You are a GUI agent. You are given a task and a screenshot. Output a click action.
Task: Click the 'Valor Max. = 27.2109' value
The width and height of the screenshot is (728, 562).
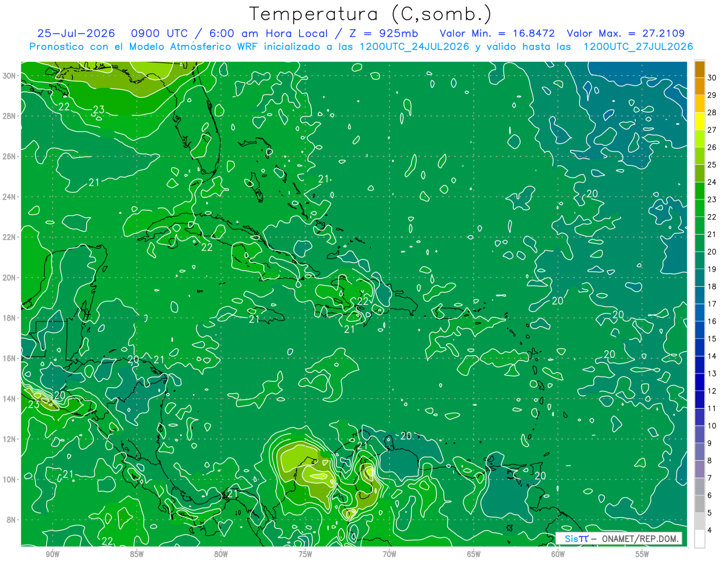click(625, 33)
